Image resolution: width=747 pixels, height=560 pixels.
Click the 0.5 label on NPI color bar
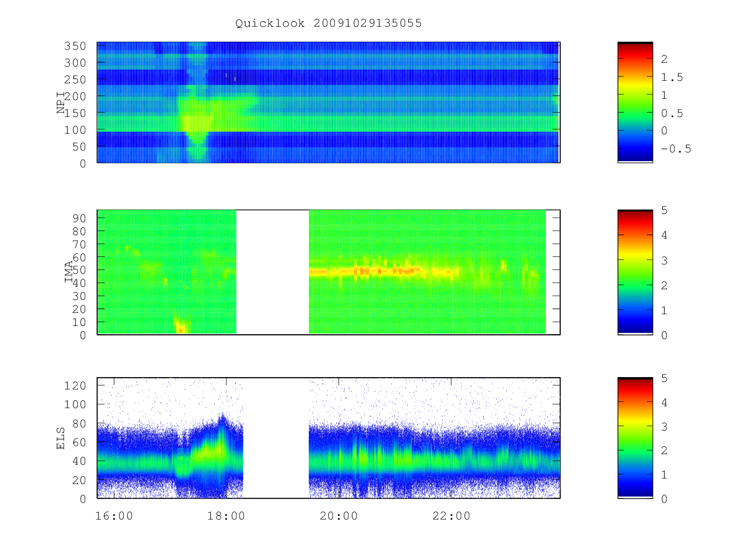(x=671, y=113)
